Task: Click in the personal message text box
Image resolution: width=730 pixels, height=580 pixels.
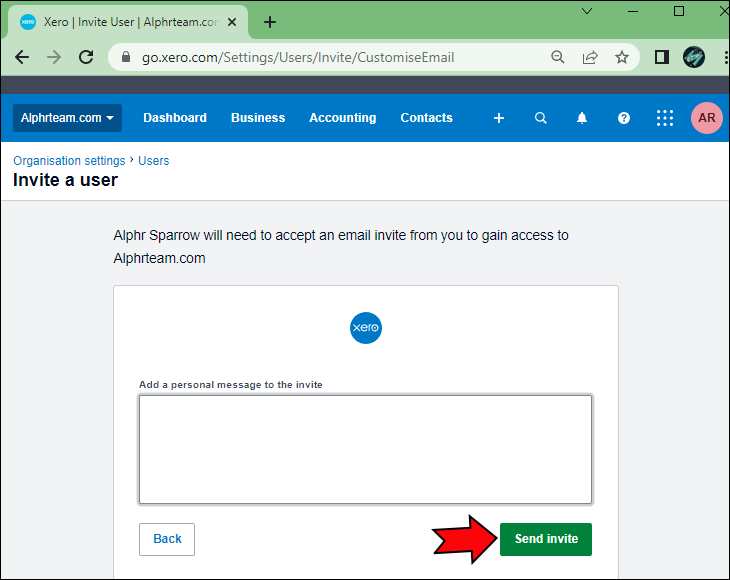Action: click(365, 449)
